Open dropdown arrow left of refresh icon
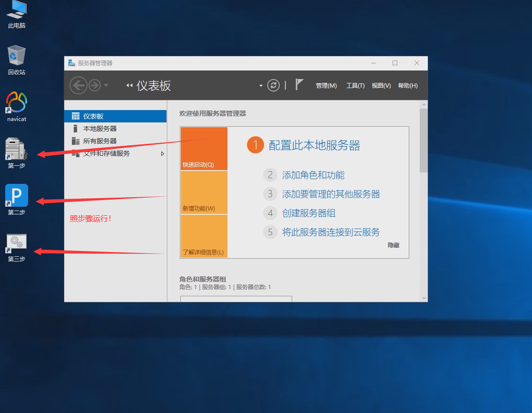The height and width of the screenshot is (413, 532). tap(261, 86)
